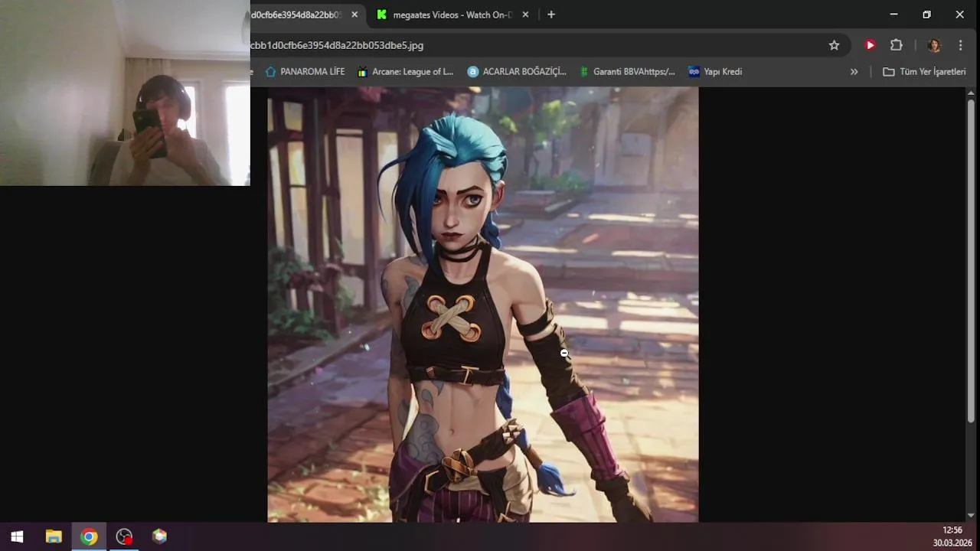This screenshot has height=551, width=980.
Task: Click the webcam overlay feed
Action: pyautogui.click(x=125, y=93)
